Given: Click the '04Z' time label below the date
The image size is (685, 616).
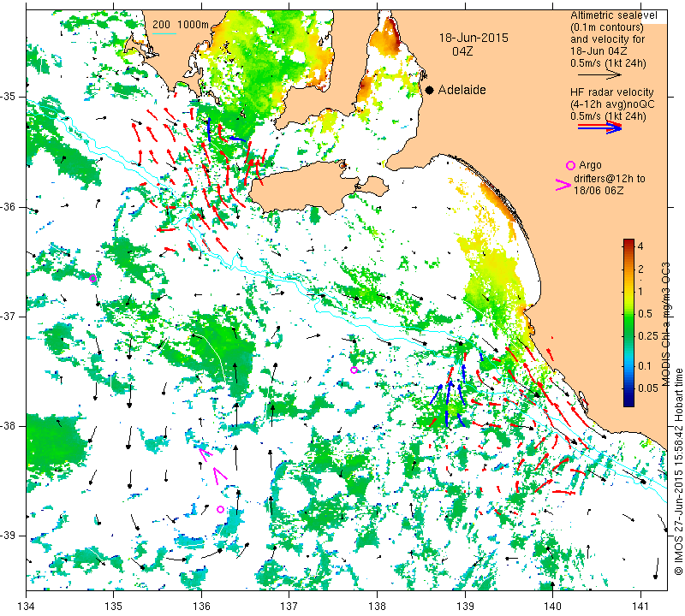Looking at the screenshot, I should (462, 51).
